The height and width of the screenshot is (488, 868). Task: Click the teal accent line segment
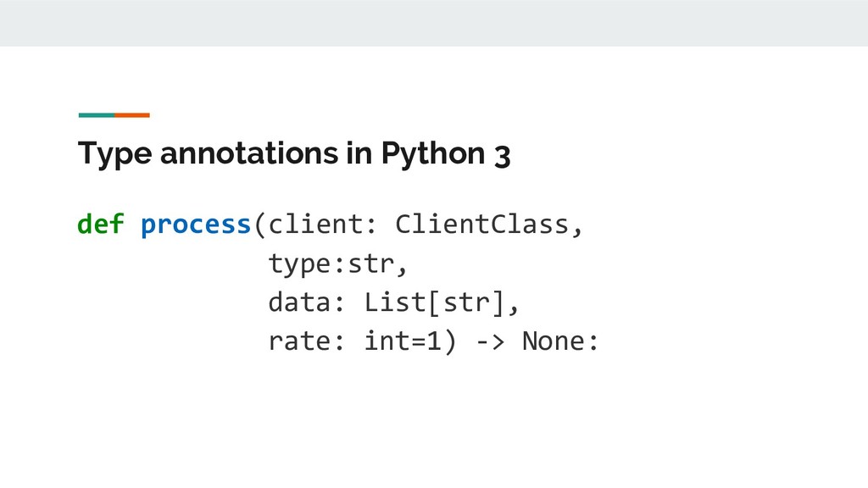[x=96, y=114]
